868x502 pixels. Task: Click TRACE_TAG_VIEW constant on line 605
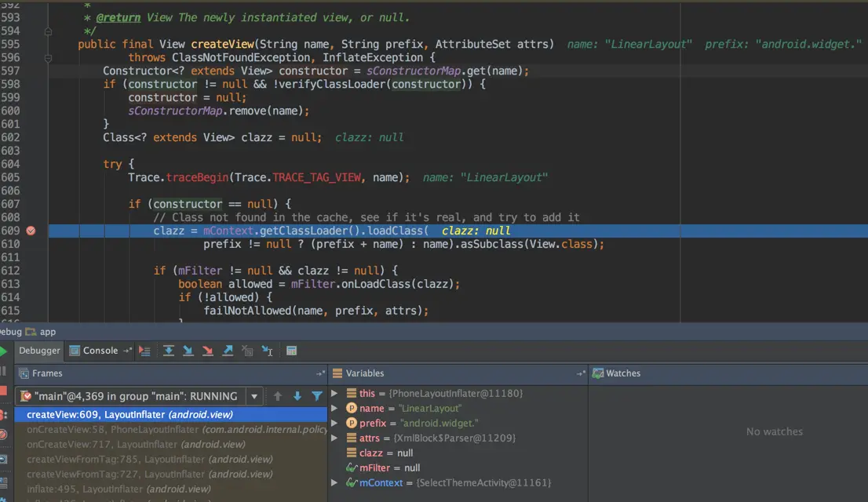pyautogui.click(x=316, y=178)
